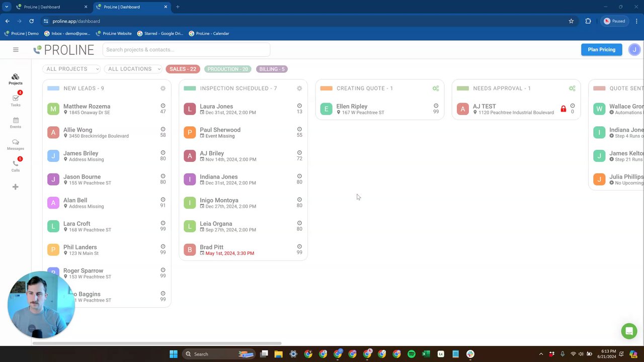Image resolution: width=644 pixels, height=362 pixels.
Task: Open File Explorer from the taskbar
Action: point(279,354)
